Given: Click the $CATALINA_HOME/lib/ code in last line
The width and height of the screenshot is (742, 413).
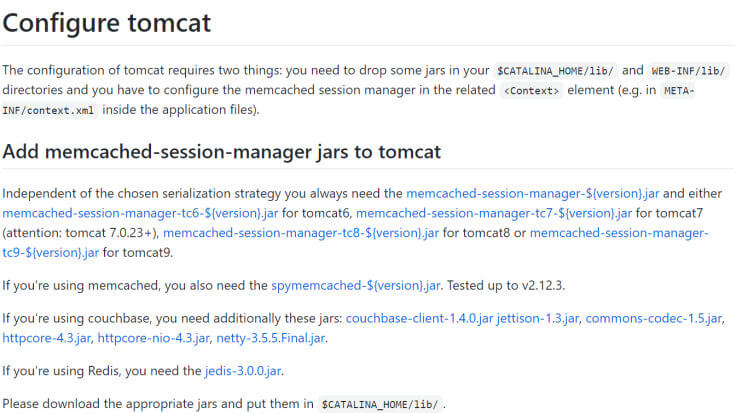Looking at the screenshot, I should (380, 404).
